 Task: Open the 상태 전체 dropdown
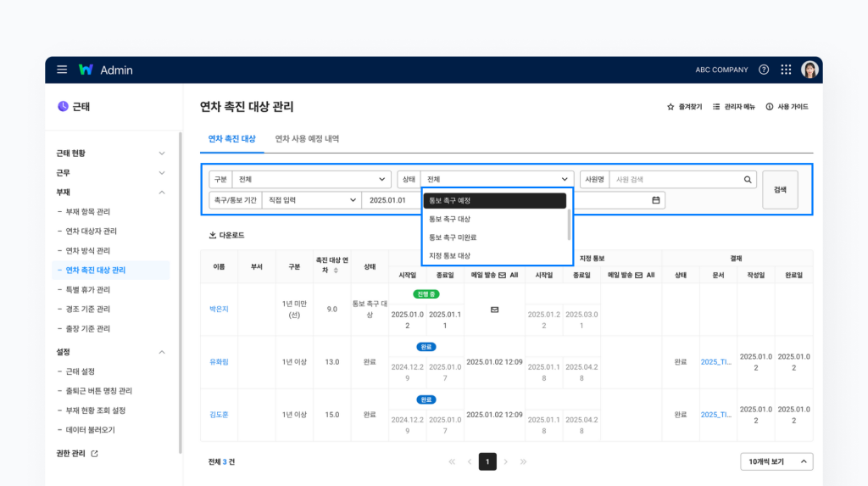tap(497, 180)
